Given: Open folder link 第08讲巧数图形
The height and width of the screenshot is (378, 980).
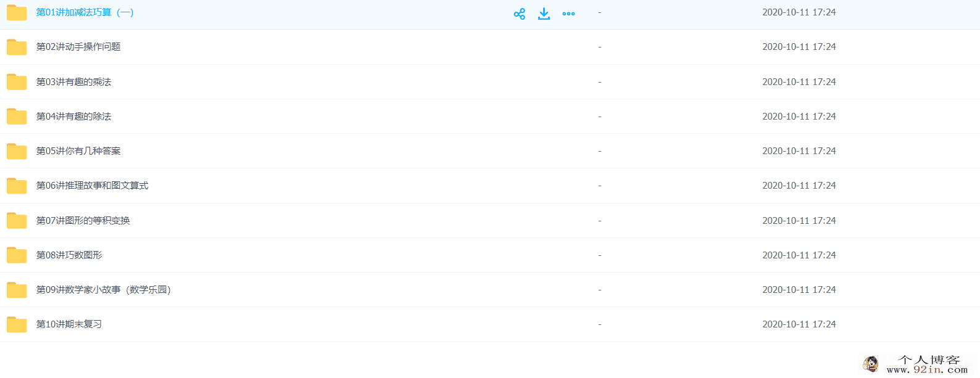Looking at the screenshot, I should click(69, 255).
